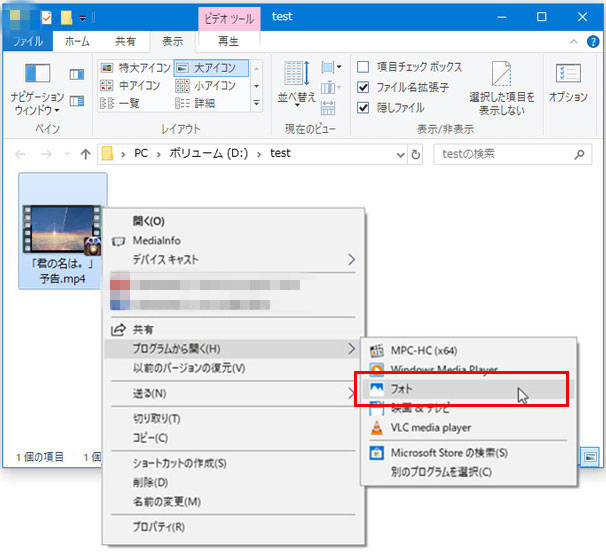Screen dimensions: 606x552
Task: Select 中アイコン layout
Action: click(x=130, y=85)
